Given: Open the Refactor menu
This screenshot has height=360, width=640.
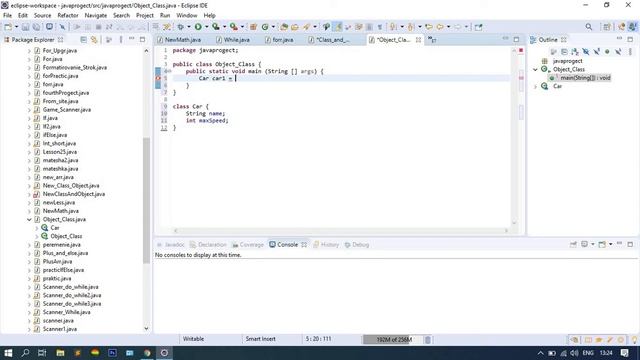Looking at the screenshot, I should (x=68, y=16).
